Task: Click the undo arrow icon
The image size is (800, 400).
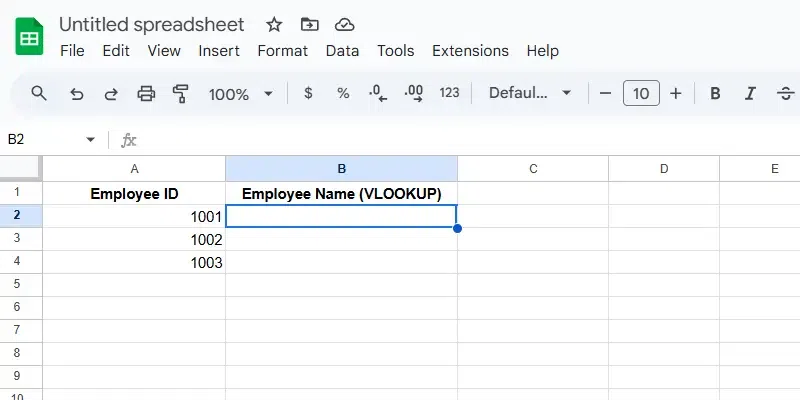Action: [77, 93]
